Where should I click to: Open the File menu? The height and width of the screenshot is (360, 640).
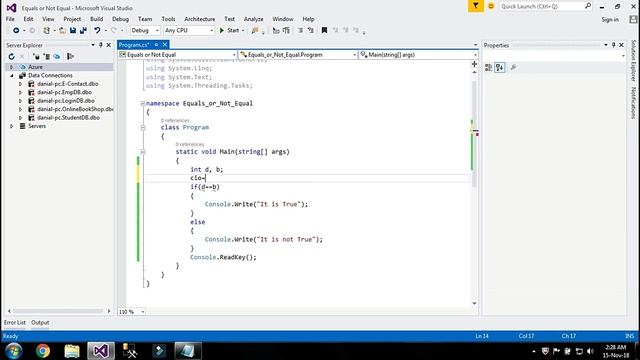[10, 19]
